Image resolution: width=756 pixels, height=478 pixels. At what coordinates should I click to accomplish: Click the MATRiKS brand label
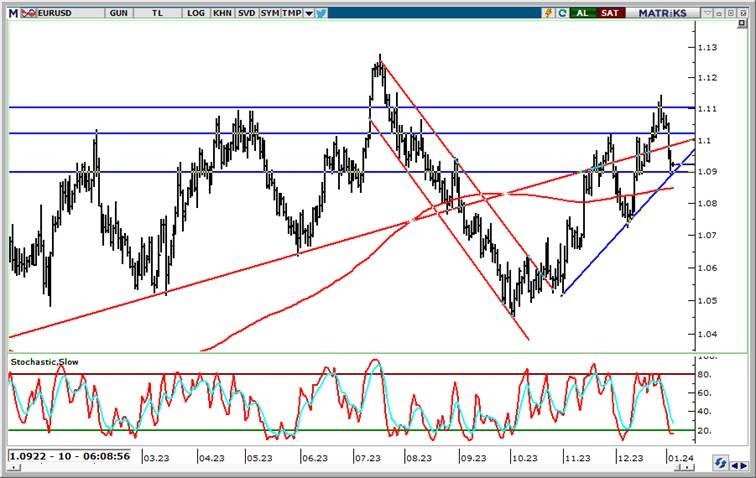tap(662, 13)
